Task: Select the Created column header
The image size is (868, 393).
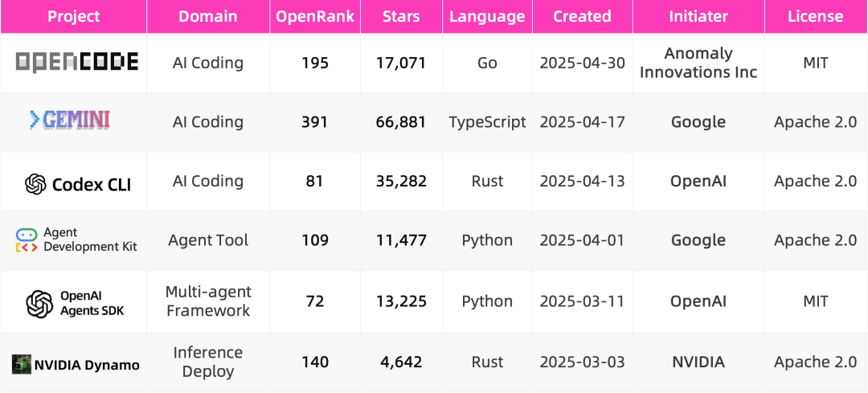Action: (582, 16)
